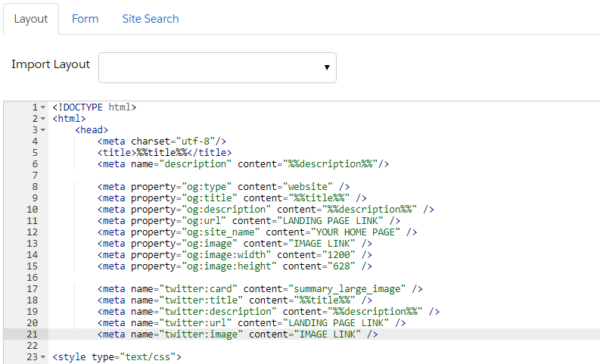Click the meta charset "utf-8" code line
Screen dimensions: 600x364
tap(162, 141)
